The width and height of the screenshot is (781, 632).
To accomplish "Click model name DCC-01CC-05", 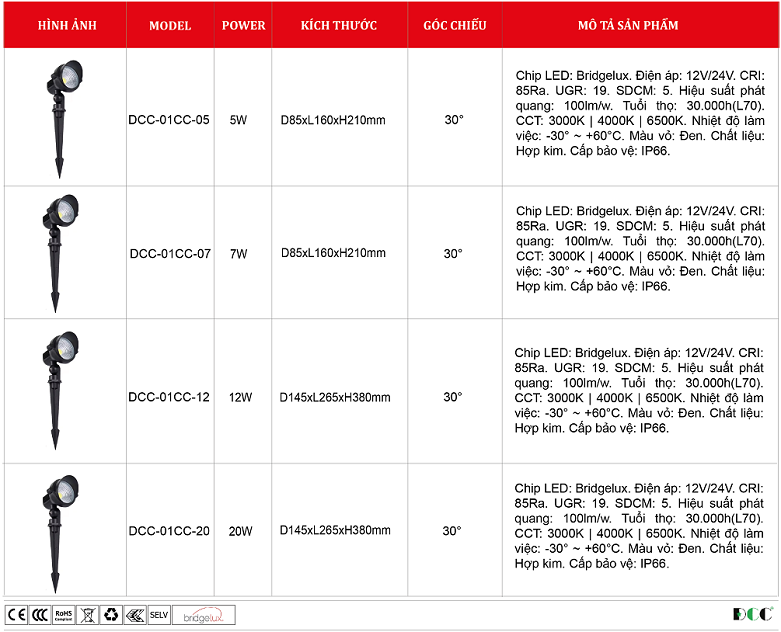I will [x=169, y=120].
